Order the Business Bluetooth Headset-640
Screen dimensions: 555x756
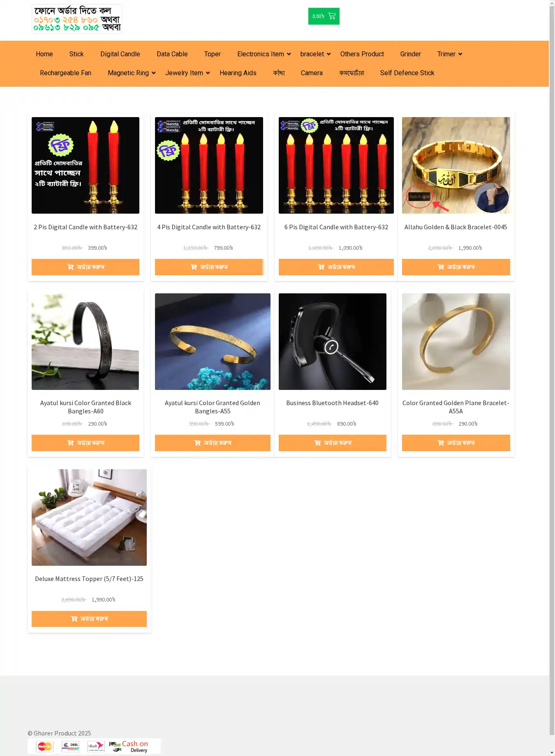coord(333,443)
